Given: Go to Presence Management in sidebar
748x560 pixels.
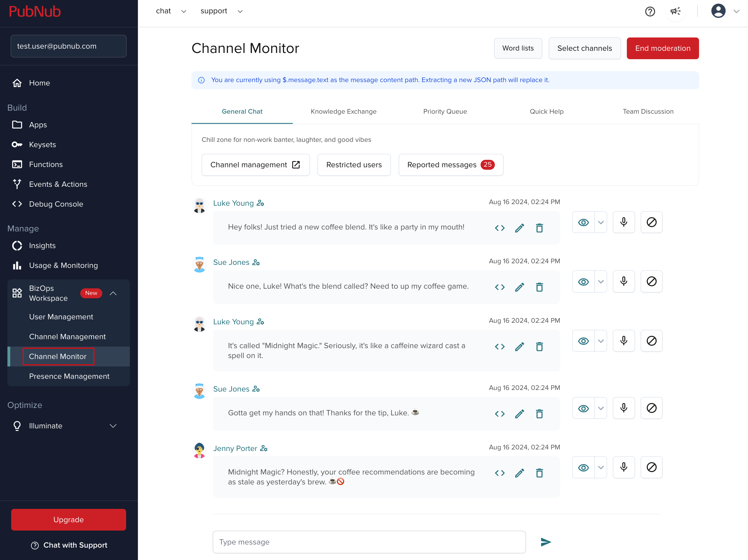Looking at the screenshot, I should [x=69, y=376].
